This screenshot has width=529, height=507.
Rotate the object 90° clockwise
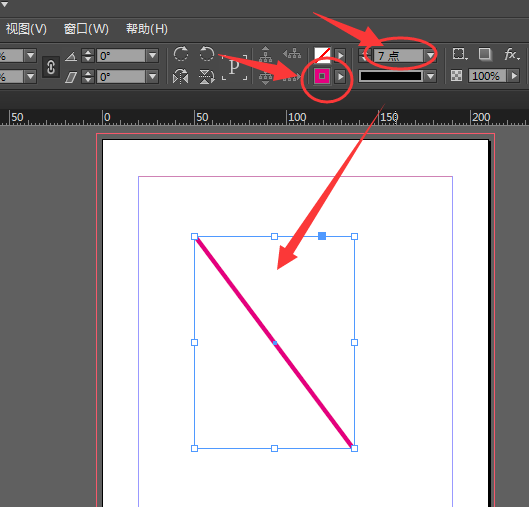[x=181, y=54]
